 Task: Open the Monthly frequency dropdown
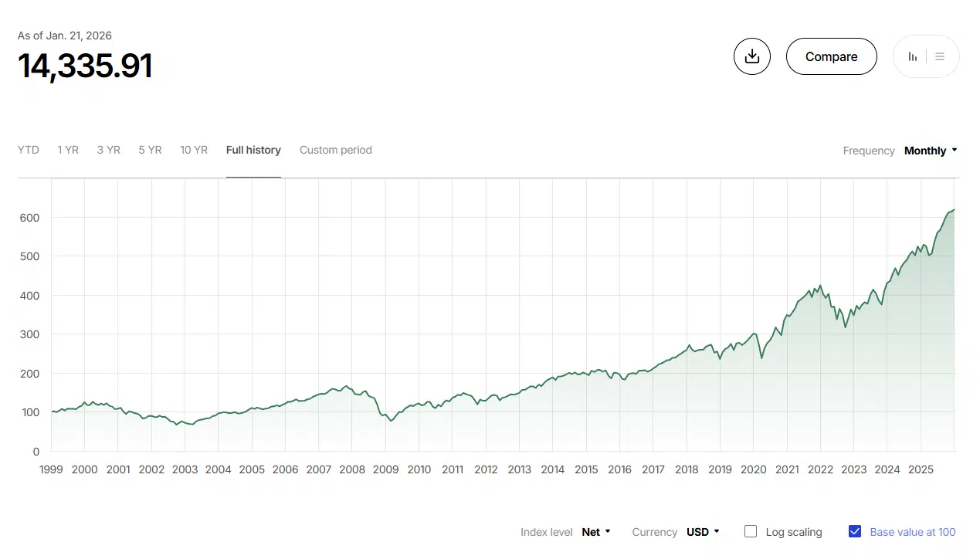pos(930,151)
